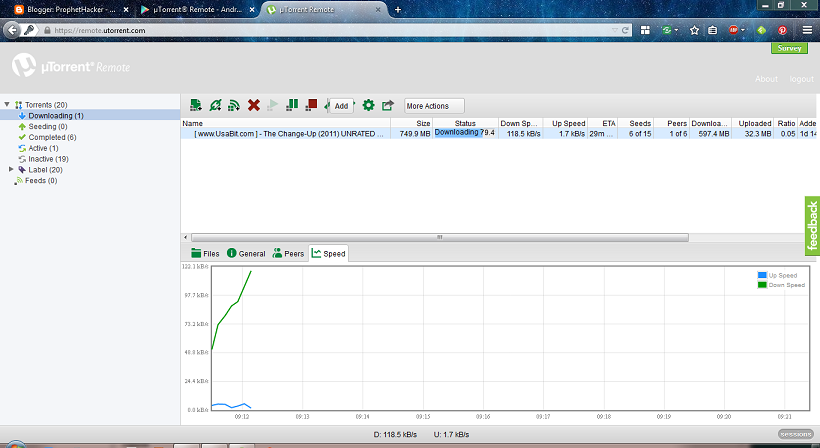Sort by the Seeds column header
820x448 pixels.
click(635, 123)
